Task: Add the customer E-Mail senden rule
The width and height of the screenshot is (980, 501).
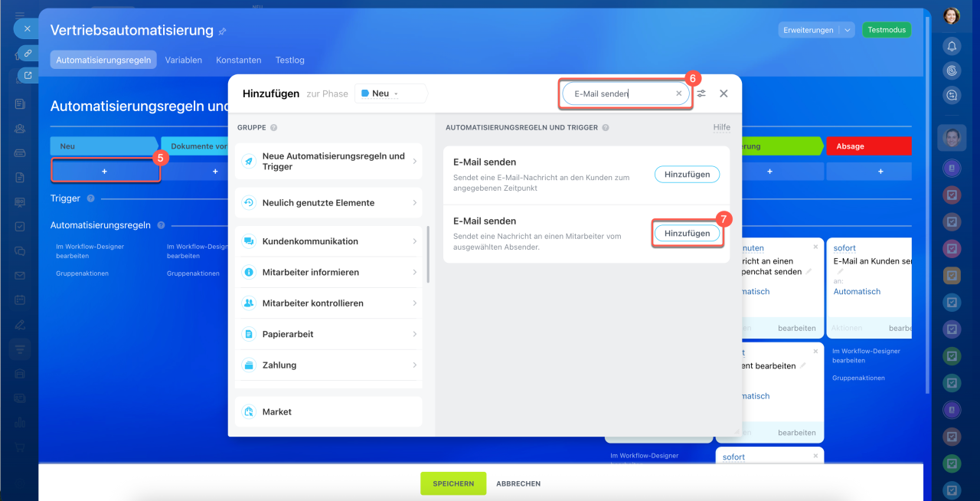Action: 687,175
